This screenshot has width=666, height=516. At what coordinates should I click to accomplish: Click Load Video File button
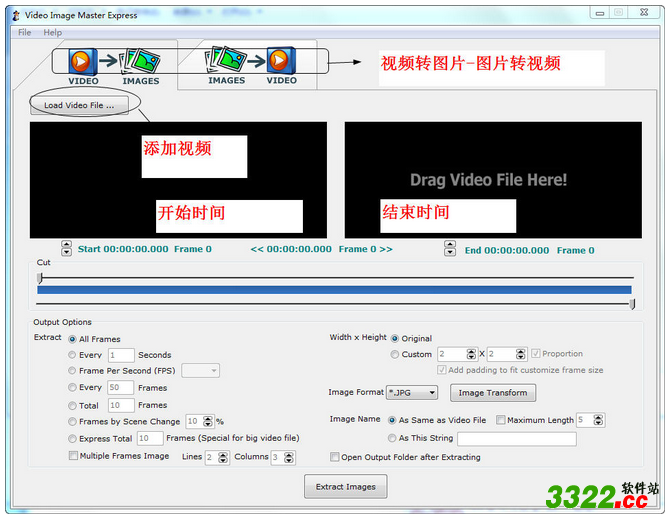pos(79,105)
